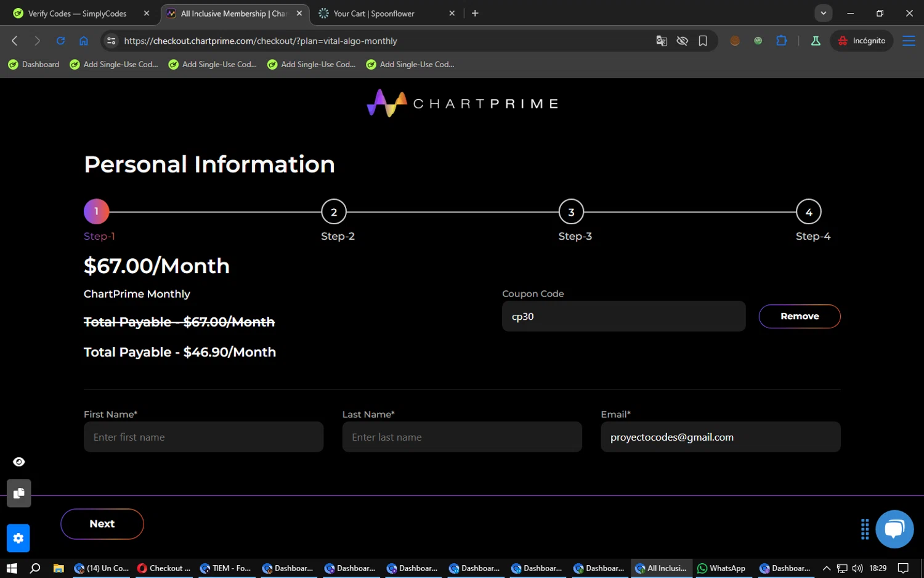Select Step 2 circle
Image resolution: width=924 pixels, height=578 pixels.
(x=334, y=212)
